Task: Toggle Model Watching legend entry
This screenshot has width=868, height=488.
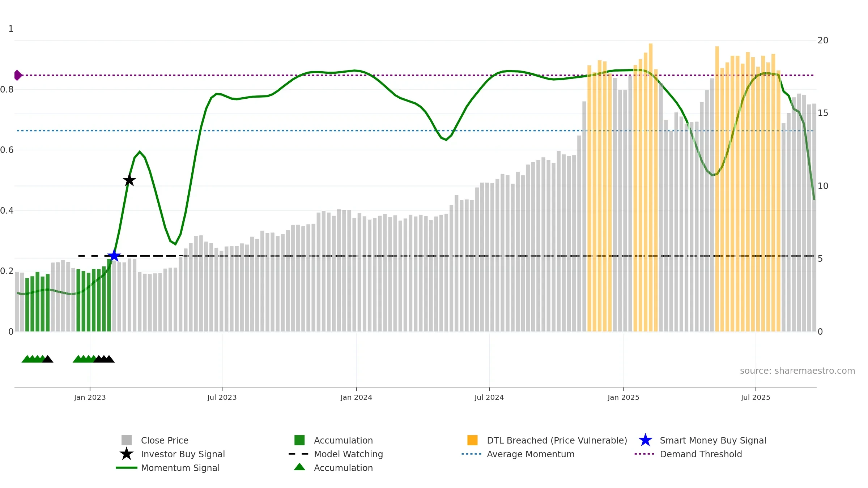Action: 348,454
